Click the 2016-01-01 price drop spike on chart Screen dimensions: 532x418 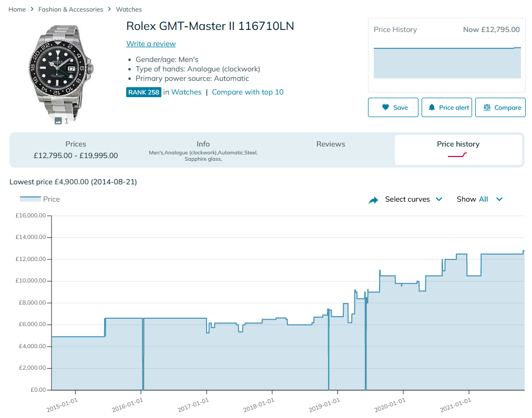[143, 354]
